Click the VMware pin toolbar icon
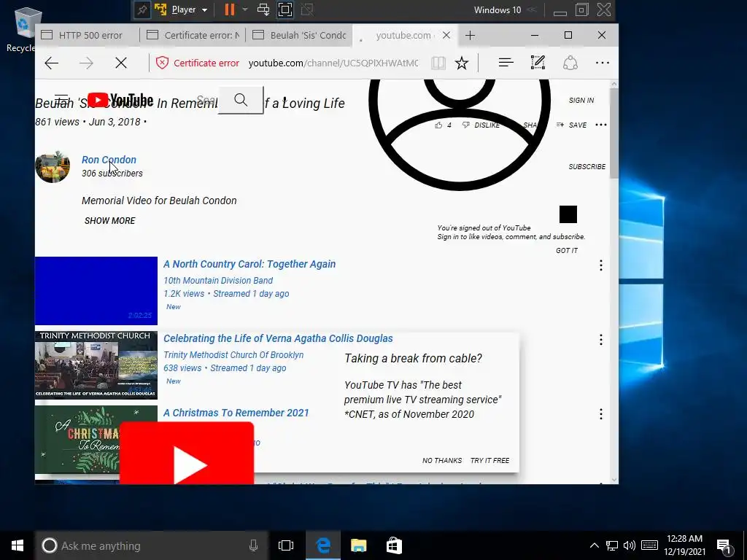 142,9
